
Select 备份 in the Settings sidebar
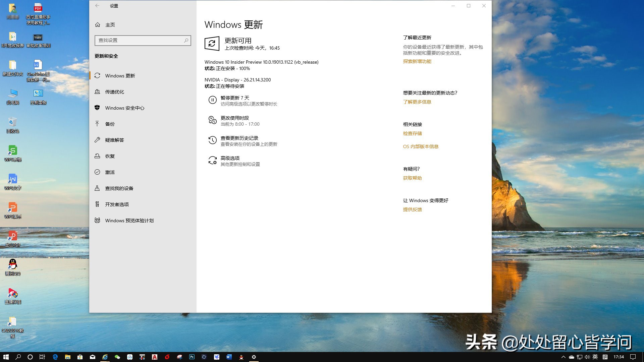pyautogui.click(x=110, y=124)
